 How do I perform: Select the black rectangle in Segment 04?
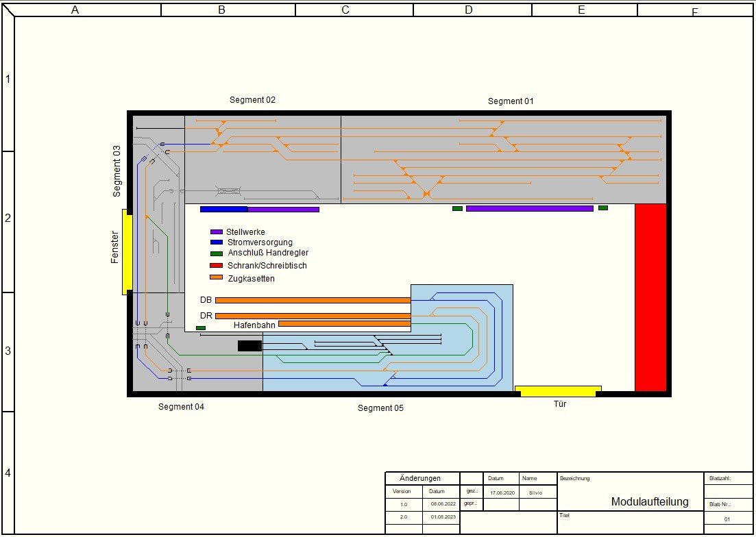click(x=249, y=346)
